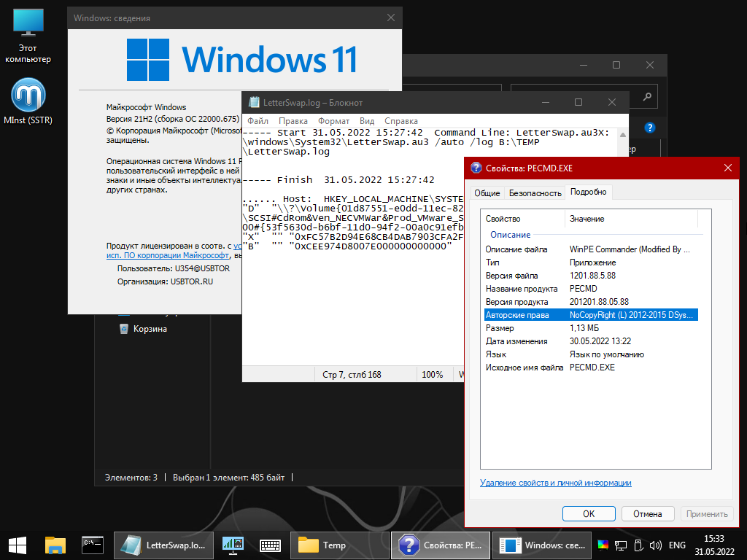
Task: Minimize the Explorer window behind
Action: click(583, 65)
